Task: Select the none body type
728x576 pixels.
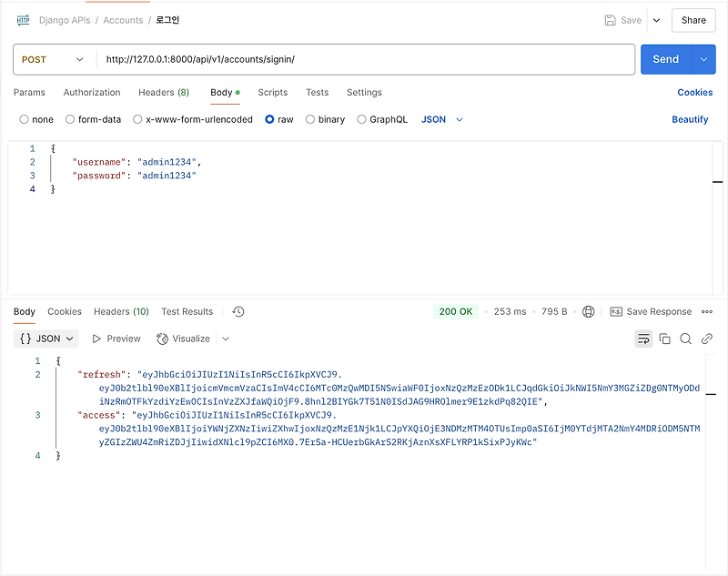Action: [25, 119]
